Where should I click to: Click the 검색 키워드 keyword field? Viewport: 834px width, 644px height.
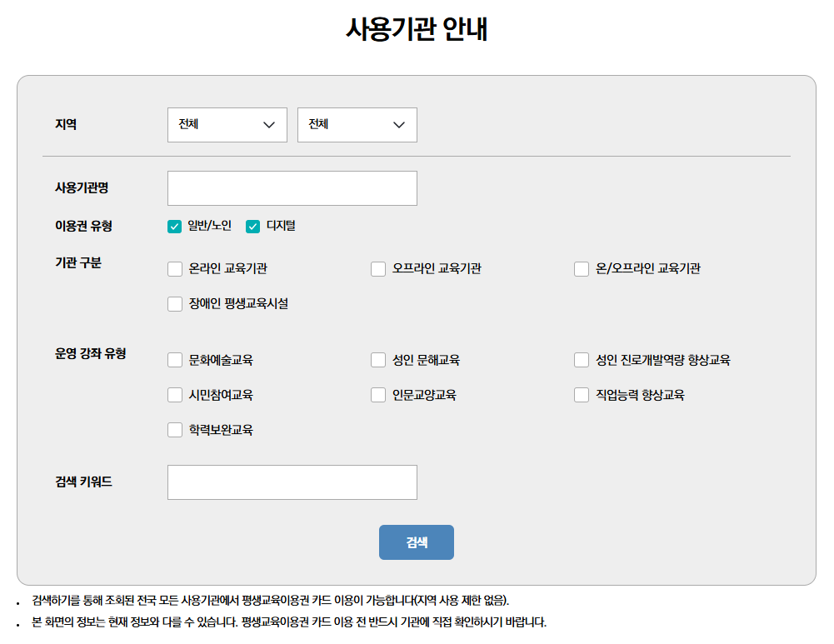(292, 482)
